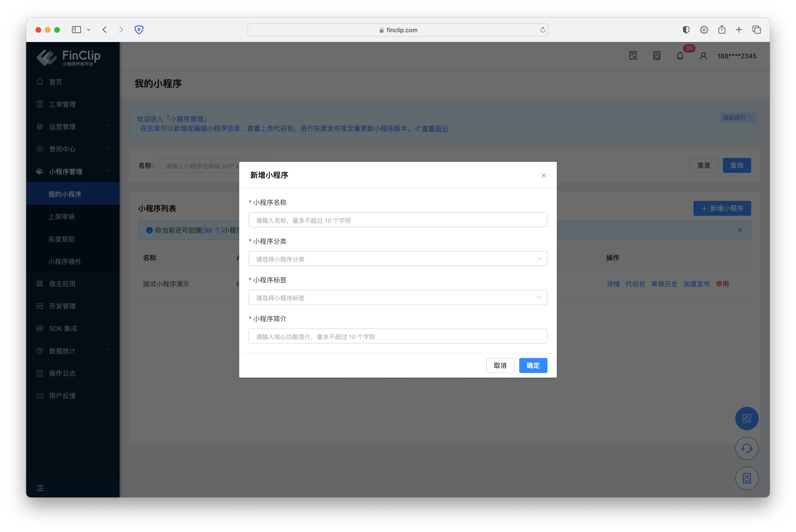Open customer service headset button
The height and width of the screenshot is (532, 796).
(x=746, y=449)
